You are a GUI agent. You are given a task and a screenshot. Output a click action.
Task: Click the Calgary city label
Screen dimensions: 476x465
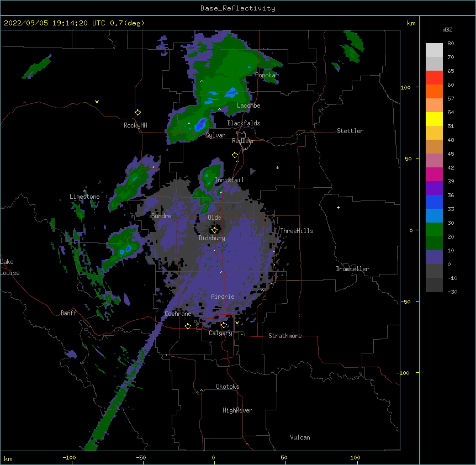[x=220, y=333]
